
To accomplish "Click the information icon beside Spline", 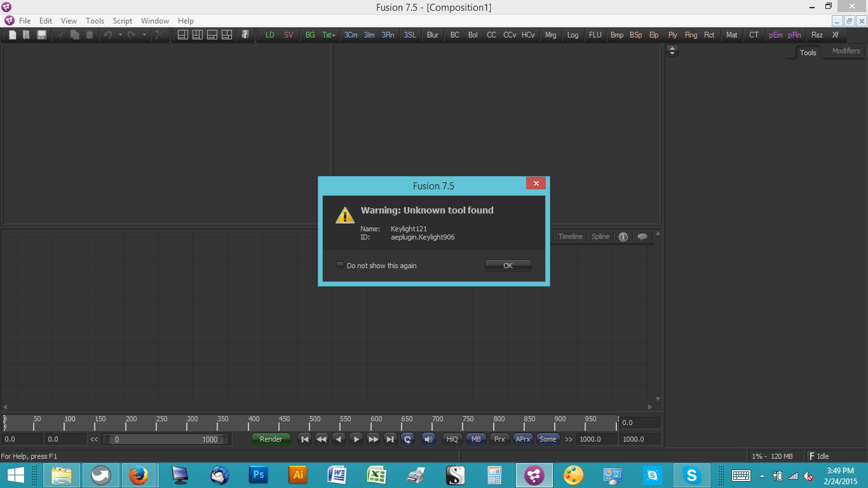I will tap(623, 237).
